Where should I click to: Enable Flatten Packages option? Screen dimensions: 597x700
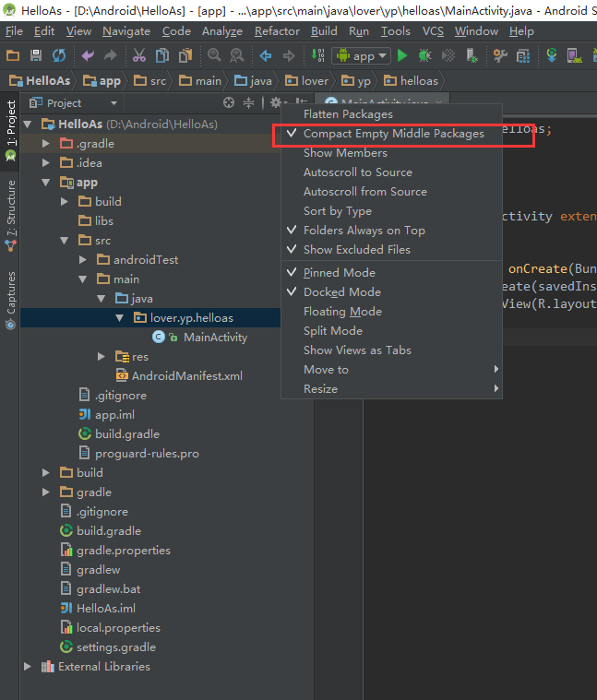click(391, 114)
